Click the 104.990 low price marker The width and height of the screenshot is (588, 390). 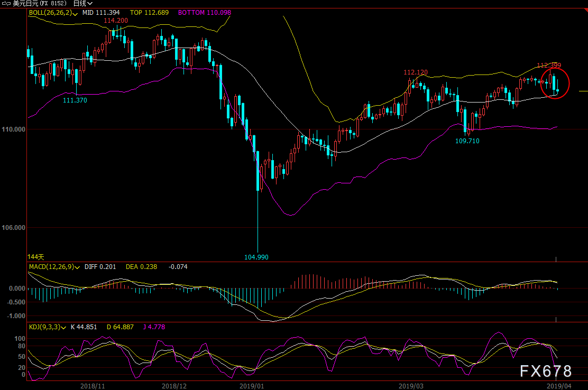coord(256,257)
